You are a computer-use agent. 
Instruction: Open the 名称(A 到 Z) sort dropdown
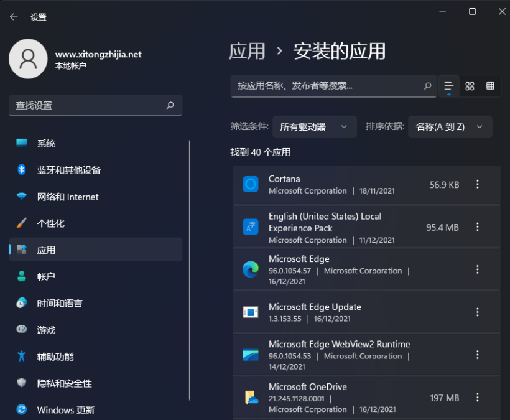coord(450,126)
